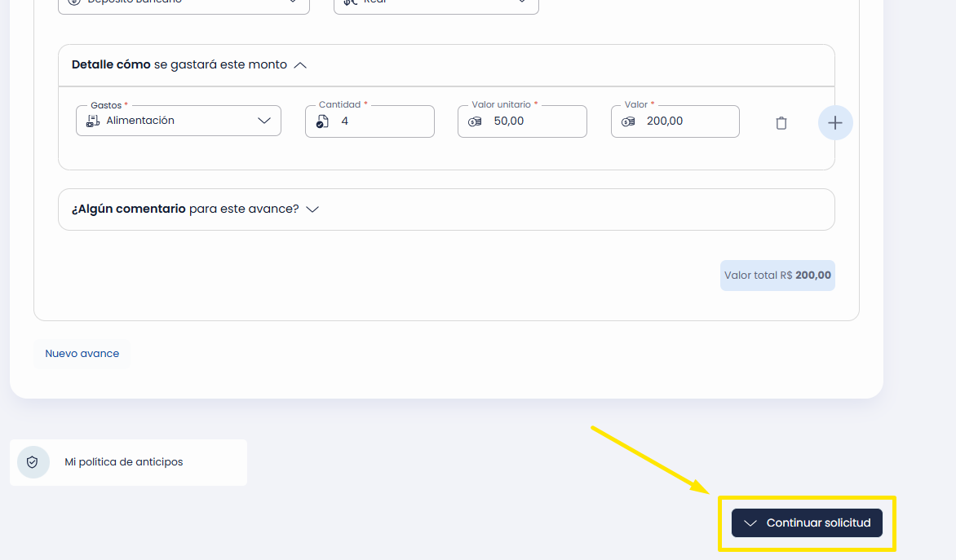Collapse the 'Detalle cómo se gastará este monto' section

pos(300,65)
